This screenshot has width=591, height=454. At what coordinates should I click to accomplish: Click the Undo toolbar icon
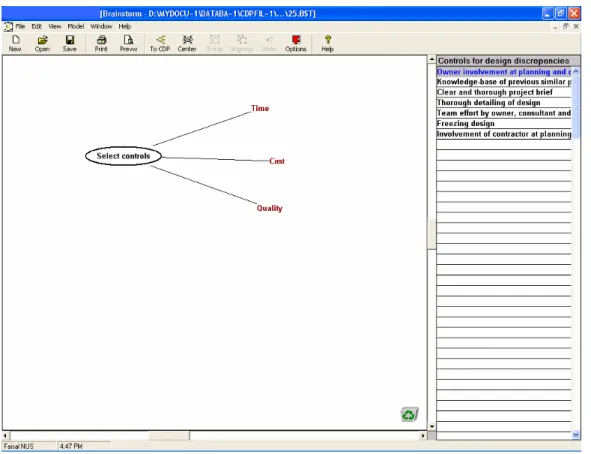268,43
